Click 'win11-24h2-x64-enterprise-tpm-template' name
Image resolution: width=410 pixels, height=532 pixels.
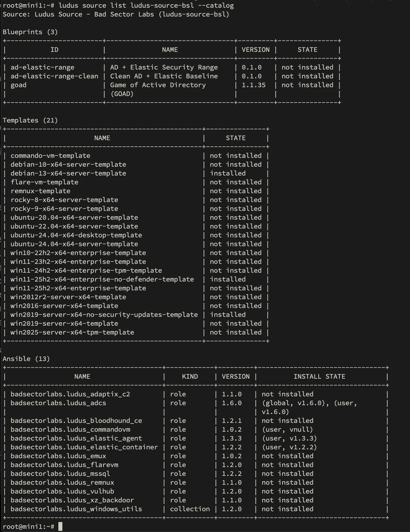(x=86, y=271)
